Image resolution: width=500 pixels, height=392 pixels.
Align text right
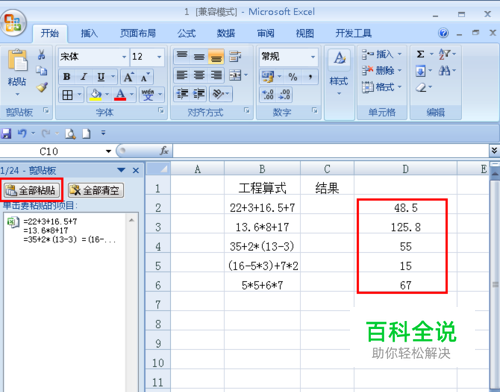[x=216, y=75]
